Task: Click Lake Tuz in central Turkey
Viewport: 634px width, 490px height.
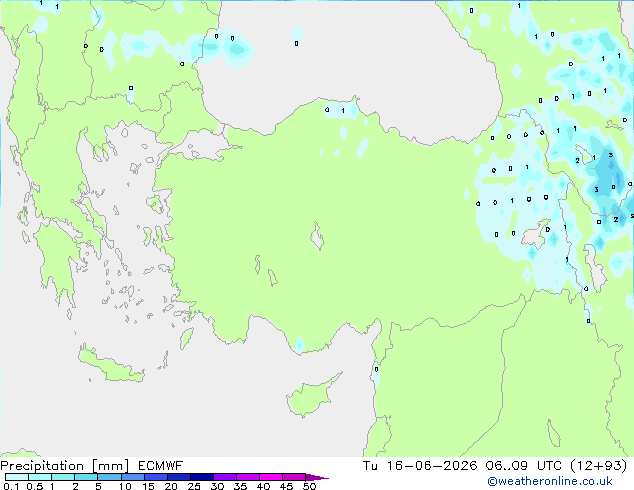Action: click(x=317, y=236)
